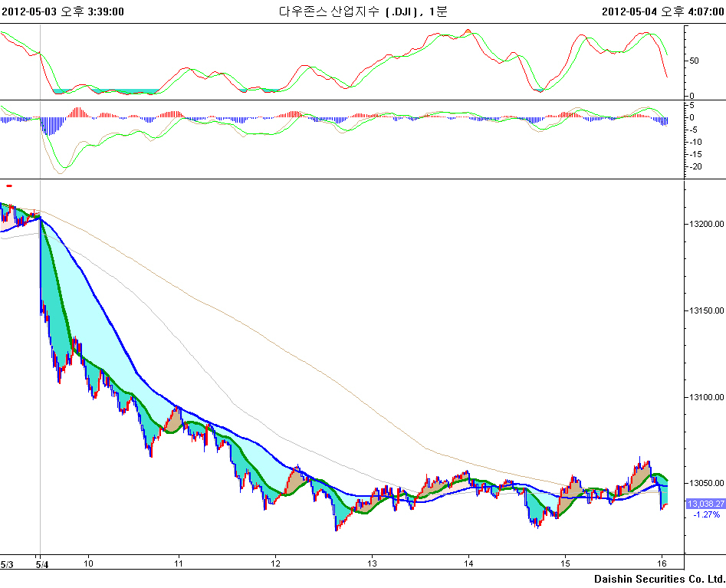The image size is (726, 588).
Task: Select the start timestamp 2012-05-03 오후 3:39:00
Action: point(64,11)
